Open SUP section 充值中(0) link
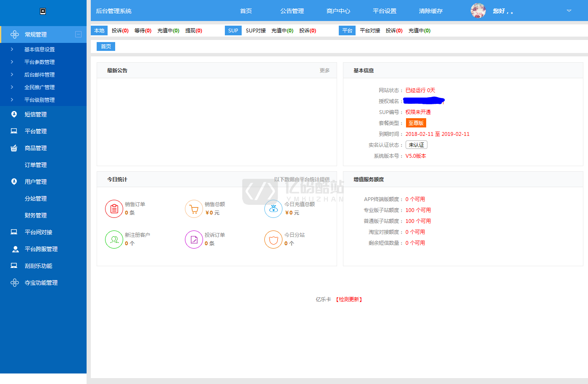 tap(282, 31)
